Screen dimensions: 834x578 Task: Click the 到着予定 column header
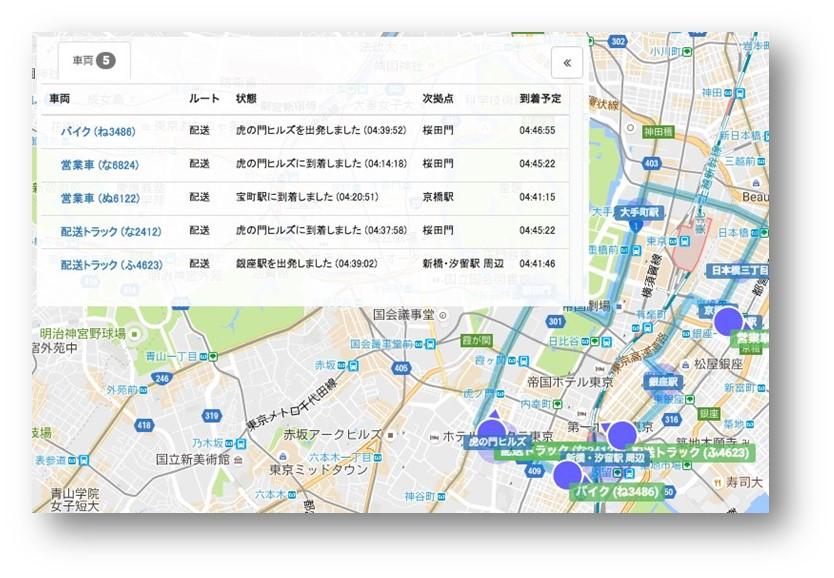click(x=540, y=98)
